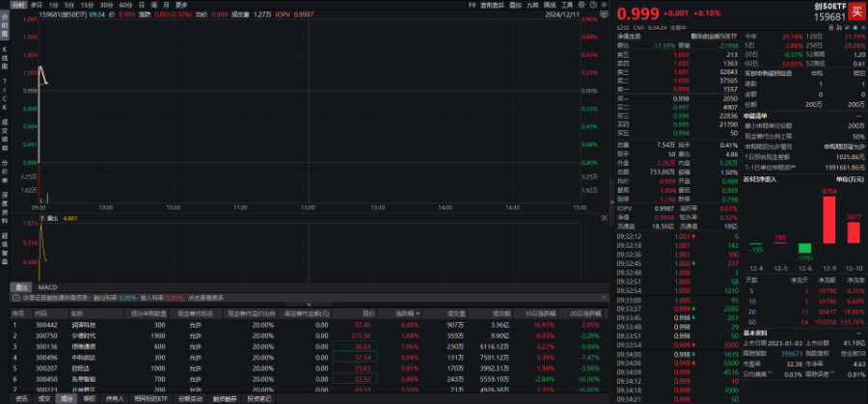Image resolution: width=868 pixels, height=404 pixels.
Task: Select row 300136 in constituents table
Action: click(309, 346)
